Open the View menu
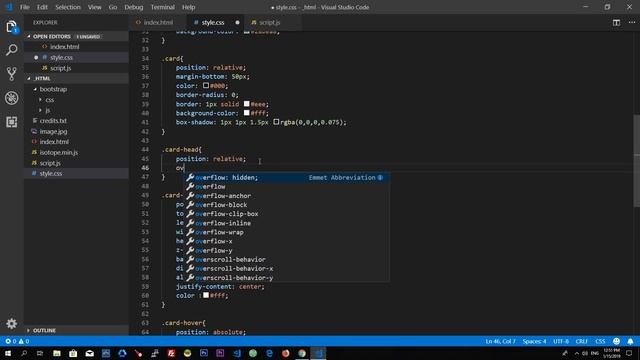This screenshot has height=360, width=640. [95, 7]
